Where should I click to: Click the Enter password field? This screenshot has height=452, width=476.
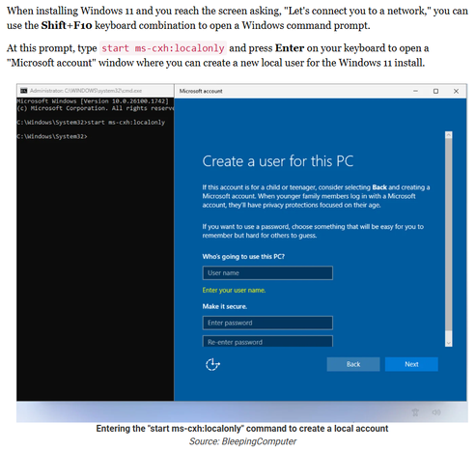click(267, 323)
